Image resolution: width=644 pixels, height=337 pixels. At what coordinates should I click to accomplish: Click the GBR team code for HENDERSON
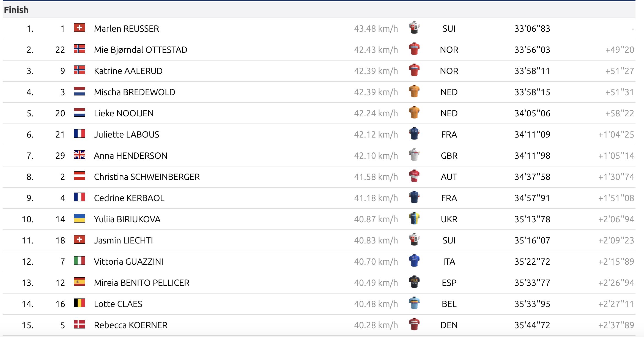(449, 156)
